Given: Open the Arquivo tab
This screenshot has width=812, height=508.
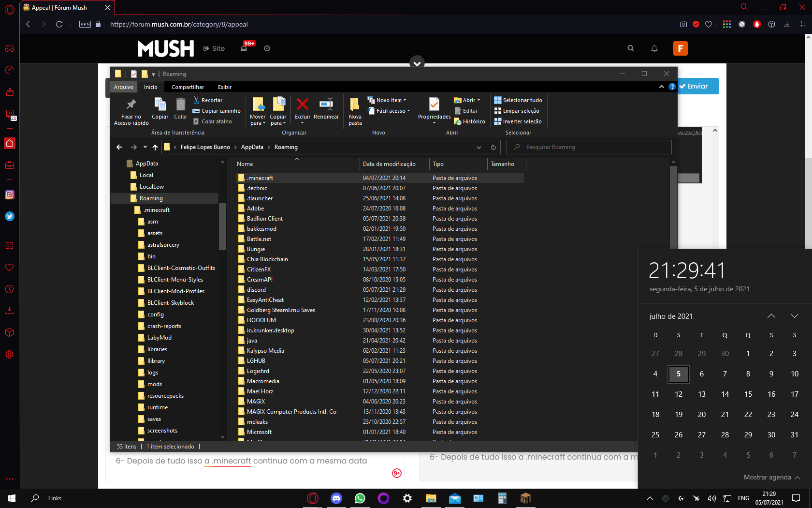Looking at the screenshot, I should [x=124, y=87].
